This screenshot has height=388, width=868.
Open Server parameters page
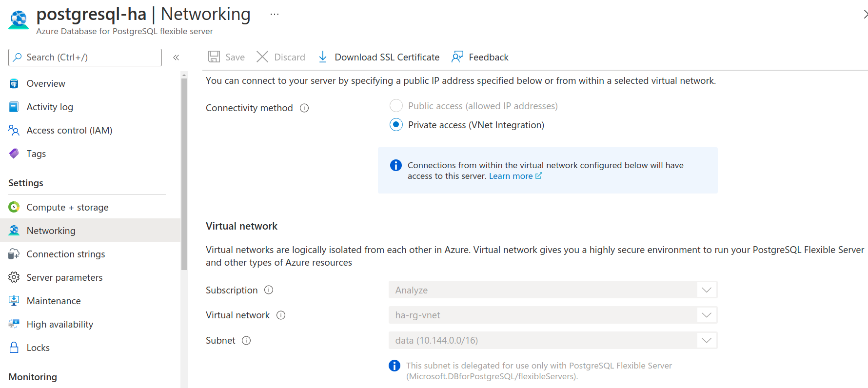coord(64,278)
